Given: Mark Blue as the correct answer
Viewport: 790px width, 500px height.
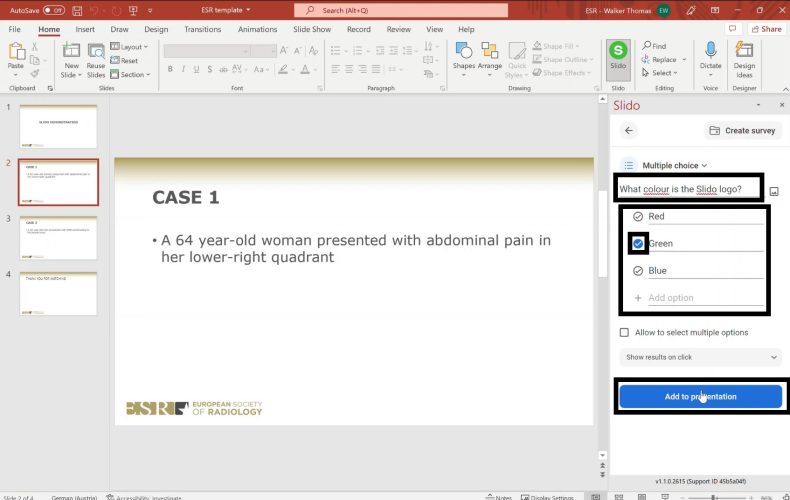Looking at the screenshot, I should (x=638, y=271).
